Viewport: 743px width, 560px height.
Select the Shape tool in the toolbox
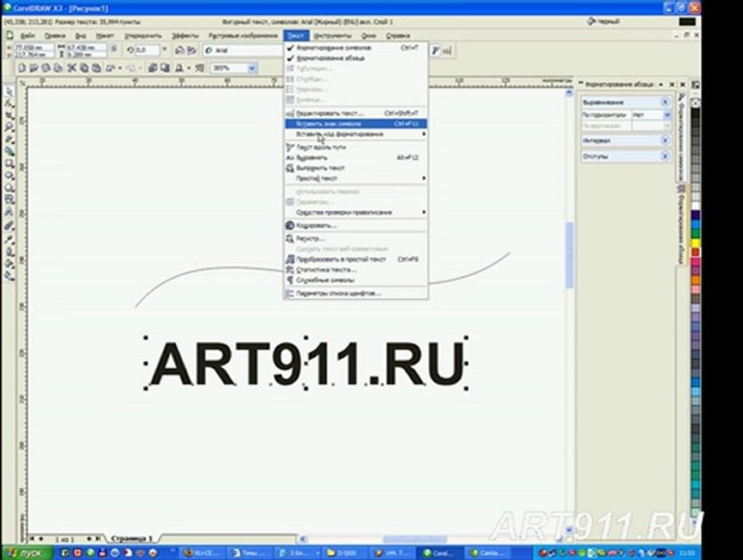click(9, 103)
